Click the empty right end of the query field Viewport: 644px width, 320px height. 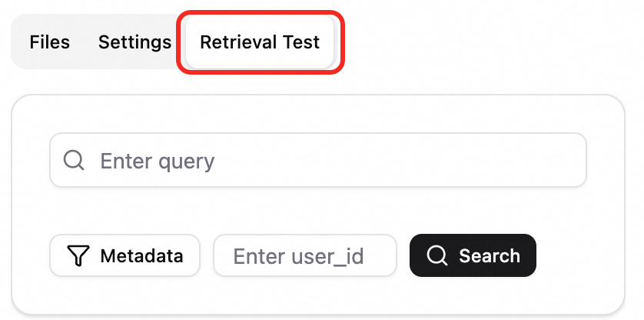click(x=534, y=160)
